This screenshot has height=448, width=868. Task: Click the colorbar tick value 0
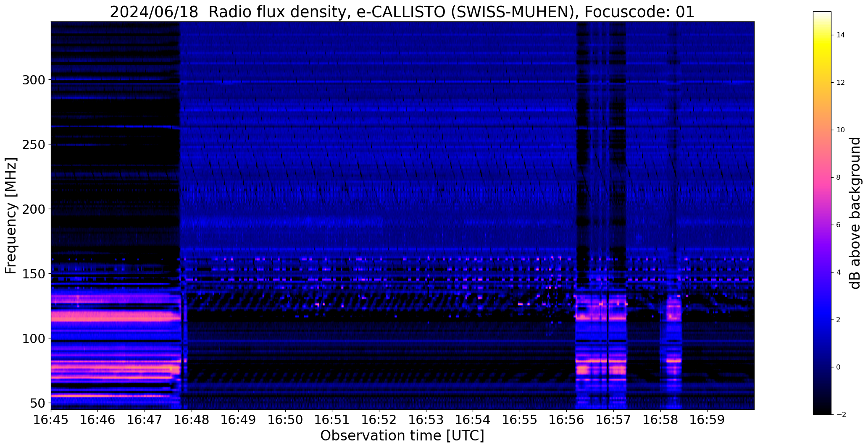838,367
